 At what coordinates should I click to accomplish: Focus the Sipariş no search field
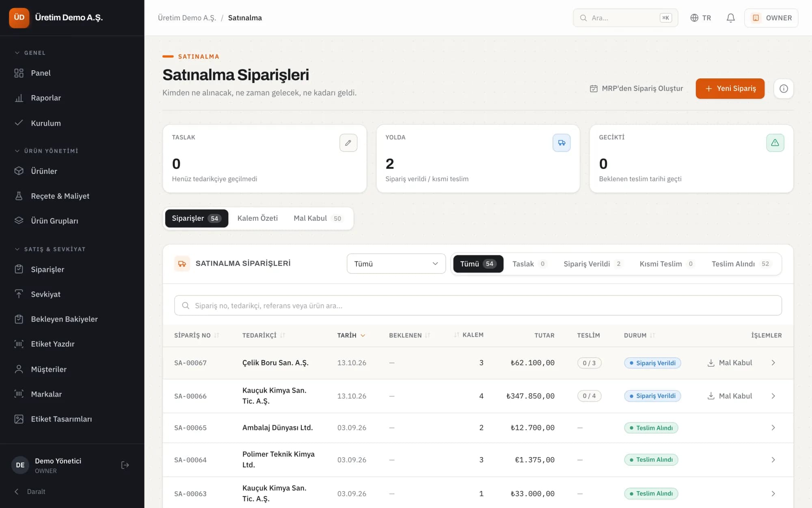tap(478, 306)
